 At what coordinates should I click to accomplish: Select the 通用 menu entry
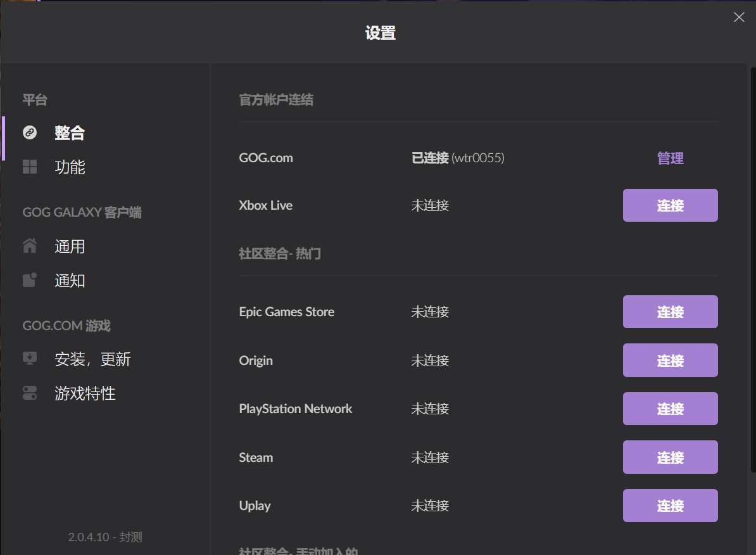pyautogui.click(x=70, y=246)
